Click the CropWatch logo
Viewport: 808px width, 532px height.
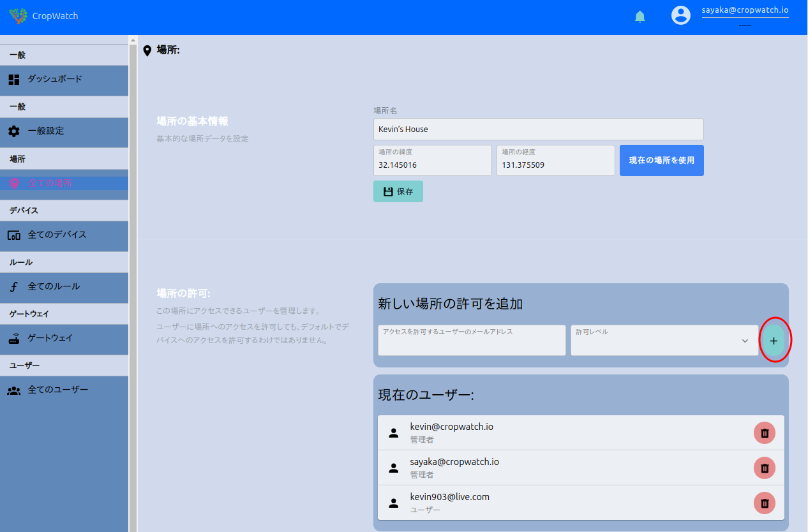(x=19, y=16)
